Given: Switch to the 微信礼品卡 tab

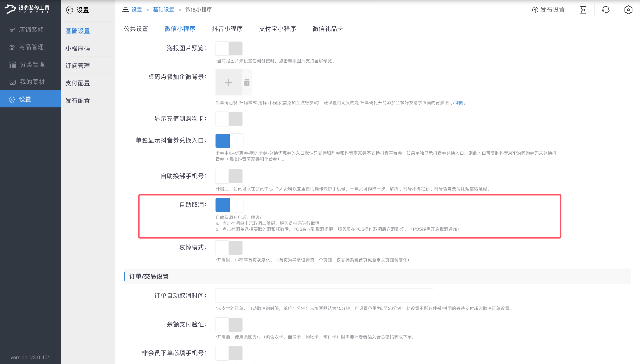Looking at the screenshot, I should click(327, 29).
